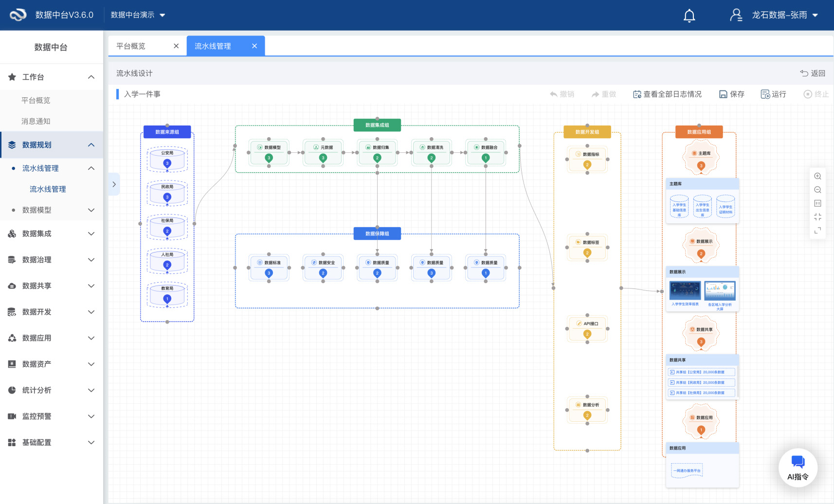The image size is (834, 504).
Task: Run the pipeline with 运行
Action: 773,94
